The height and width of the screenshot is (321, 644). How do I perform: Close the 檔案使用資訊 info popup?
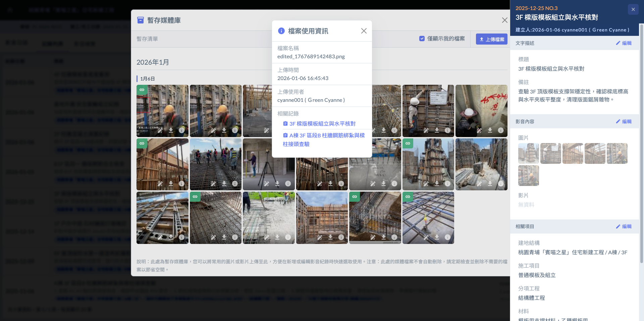364,31
